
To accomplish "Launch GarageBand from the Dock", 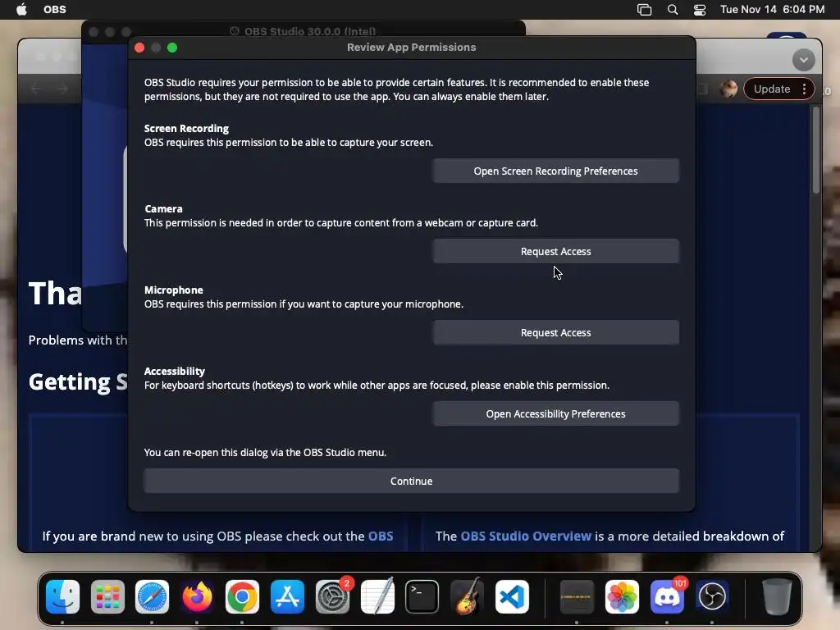I will click(x=467, y=596).
